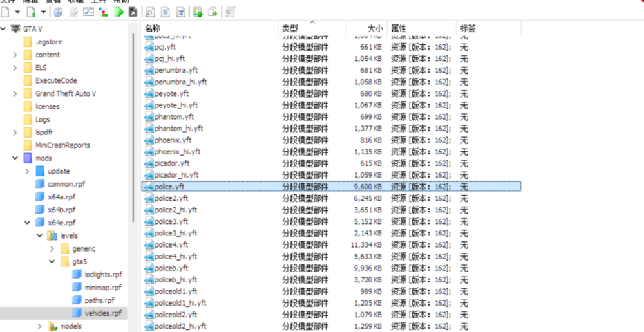The width and height of the screenshot is (644, 332).
Task: Click the greyed-out scroll toolbar icon
Action: [230, 12]
